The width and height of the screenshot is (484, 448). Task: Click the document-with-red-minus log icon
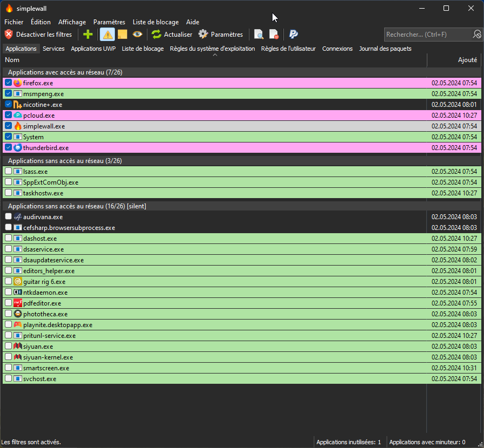pyautogui.click(x=274, y=34)
